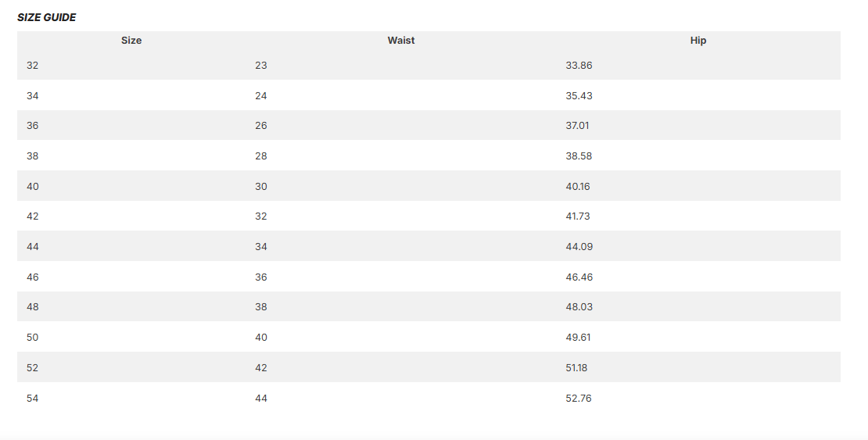Screen dimensions: 868x440
Task: Click size 48 in Size column
Action: click(x=32, y=307)
